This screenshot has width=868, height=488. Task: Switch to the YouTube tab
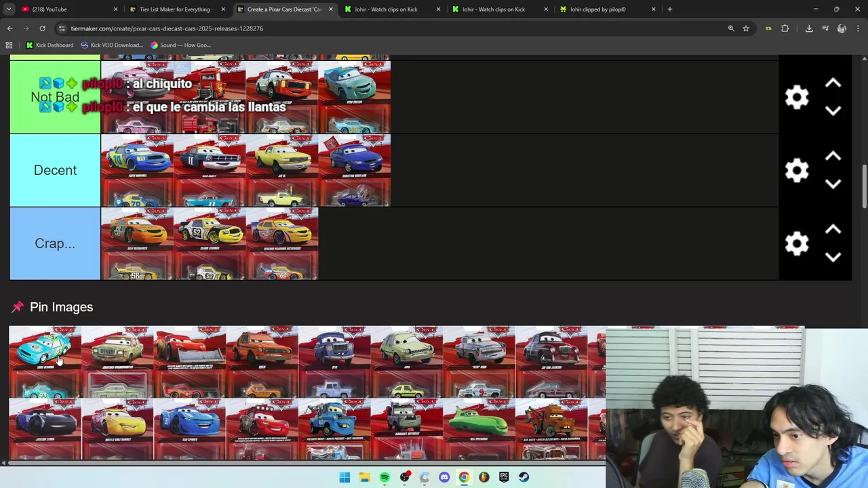pos(70,9)
